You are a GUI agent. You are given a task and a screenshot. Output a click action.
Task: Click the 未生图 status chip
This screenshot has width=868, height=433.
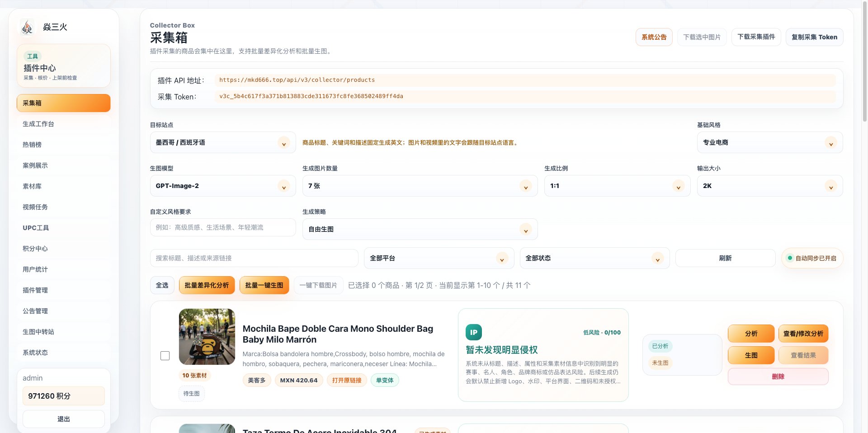(660, 363)
